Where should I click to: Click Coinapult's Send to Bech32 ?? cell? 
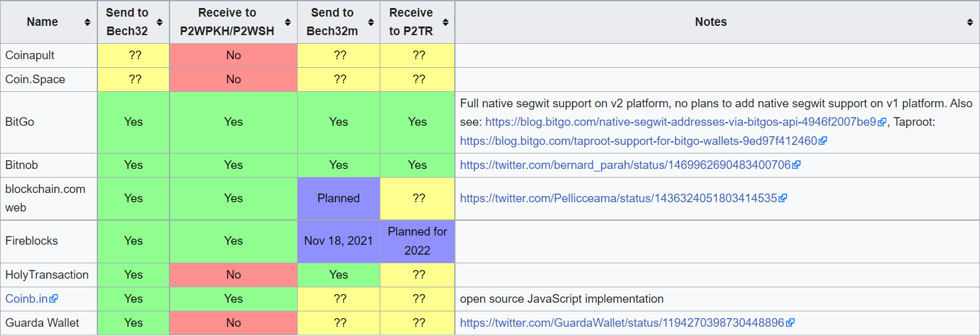134,55
